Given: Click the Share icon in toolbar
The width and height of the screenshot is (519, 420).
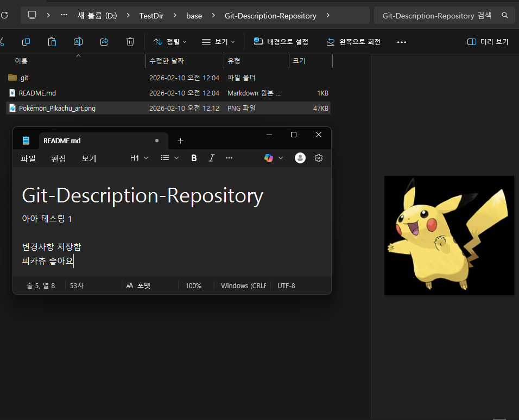Looking at the screenshot, I should [x=104, y=42].
